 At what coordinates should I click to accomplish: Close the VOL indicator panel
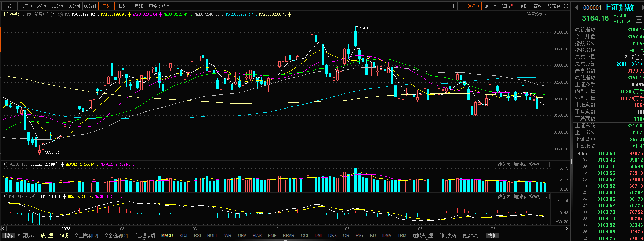point(547,165)
